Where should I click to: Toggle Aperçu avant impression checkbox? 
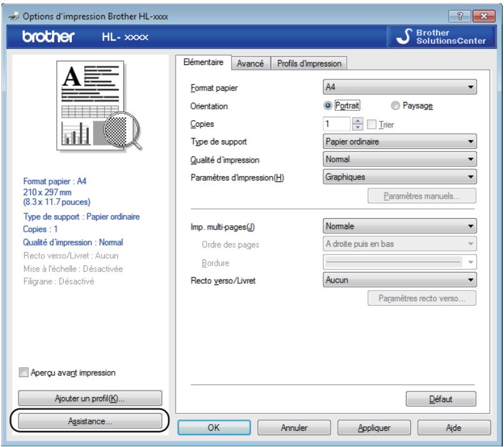[x=24, y=373]
